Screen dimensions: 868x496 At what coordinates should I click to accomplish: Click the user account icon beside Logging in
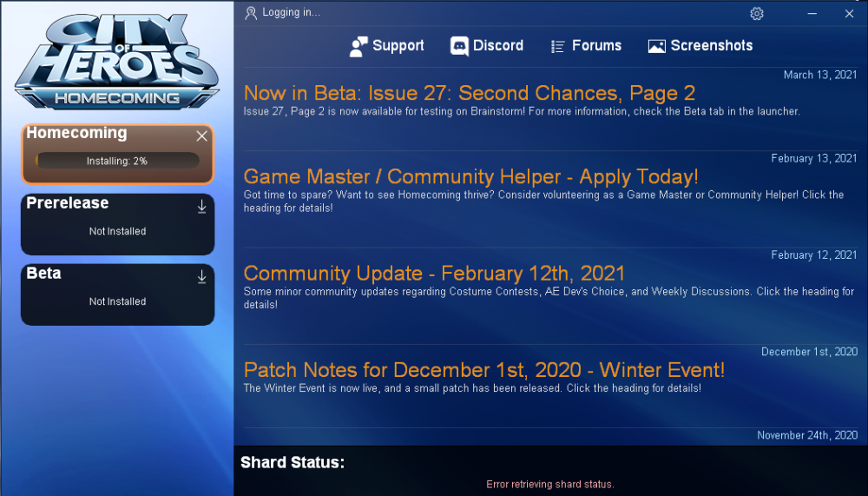point(251,13)
